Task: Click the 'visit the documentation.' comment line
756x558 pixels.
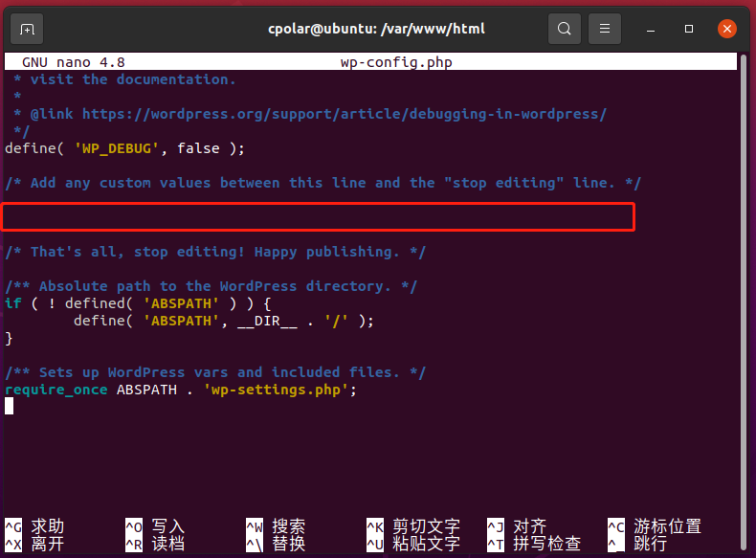Action: click(x=124, y=79)
